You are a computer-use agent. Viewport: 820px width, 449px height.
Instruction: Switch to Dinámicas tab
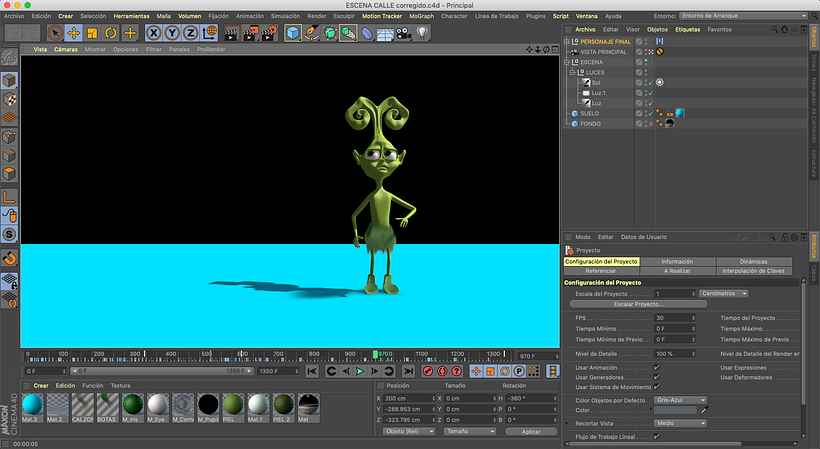pyautogui.click(x=754, y=261)
